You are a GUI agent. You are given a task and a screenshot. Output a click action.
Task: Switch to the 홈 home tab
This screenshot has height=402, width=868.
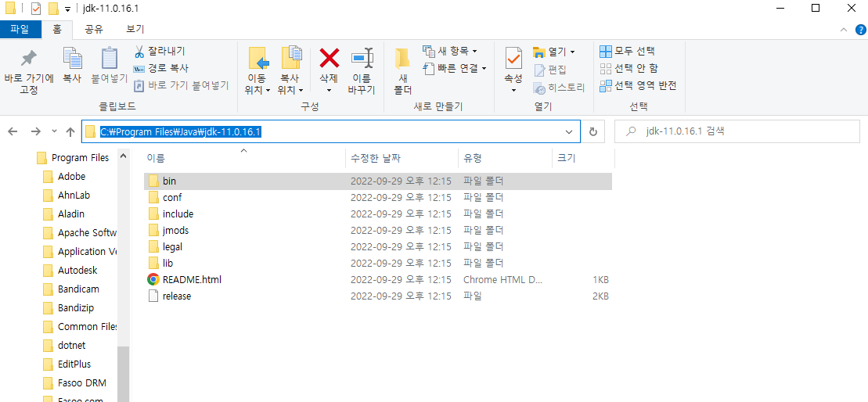point(57,29)
